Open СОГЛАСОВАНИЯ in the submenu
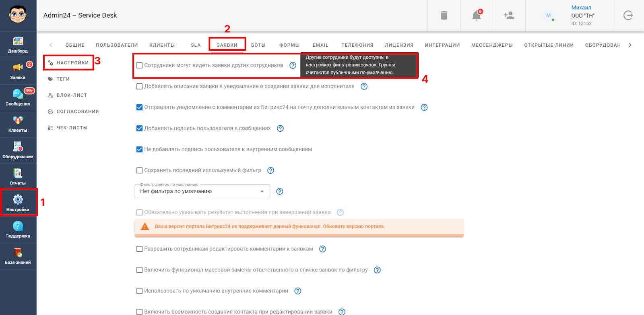The width and height of the screenshot is (644, 315). (73, 112)
